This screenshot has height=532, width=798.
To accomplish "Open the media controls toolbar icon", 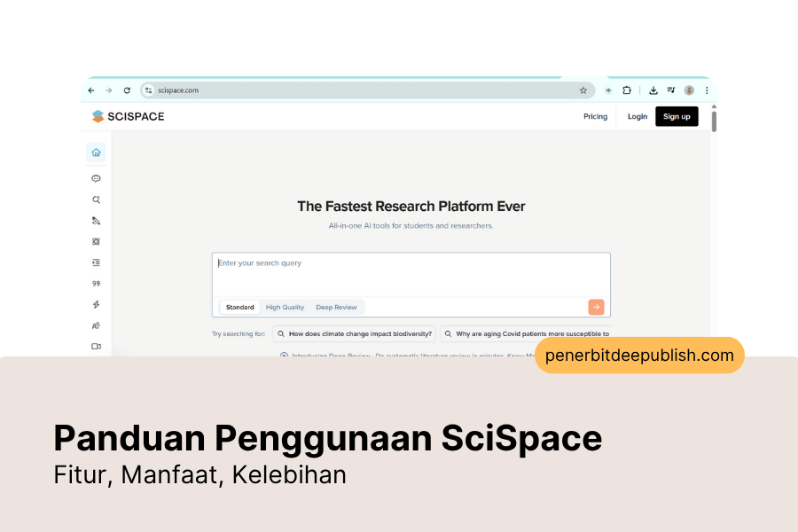I will [671, 90].
